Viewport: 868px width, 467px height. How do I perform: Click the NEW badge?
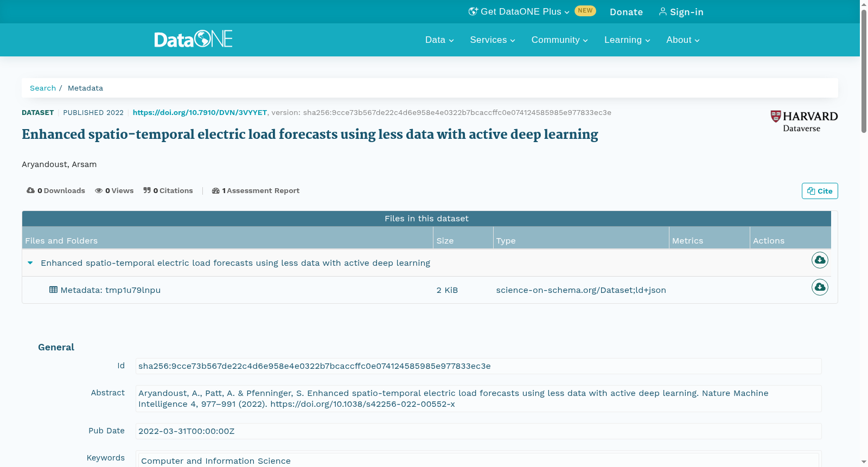(585, 10)
